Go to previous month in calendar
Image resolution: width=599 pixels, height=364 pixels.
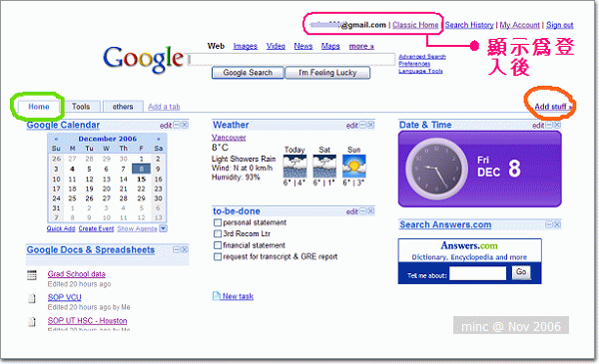[56, 139]
